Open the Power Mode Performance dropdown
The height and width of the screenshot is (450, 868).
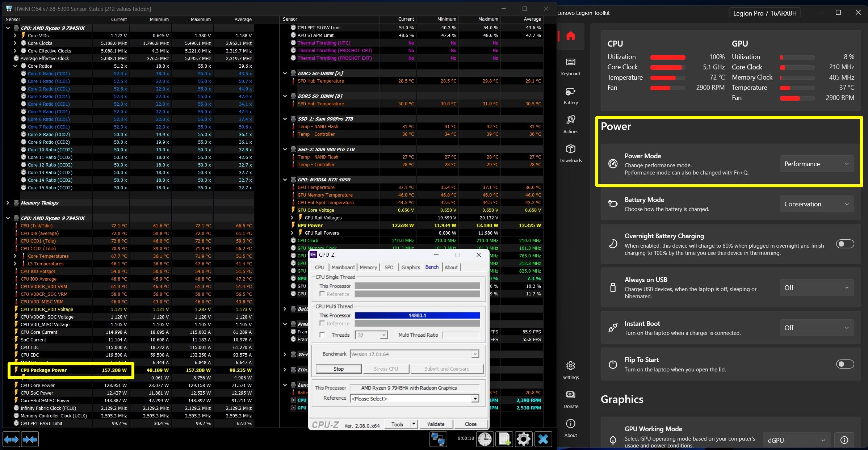click(x=816, y=164)
